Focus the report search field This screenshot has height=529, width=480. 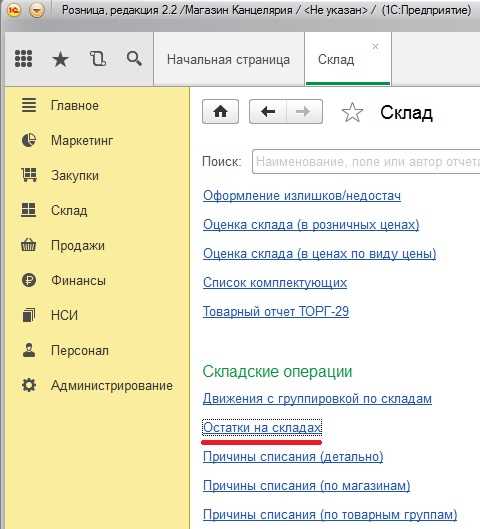[x=366, y=162]
